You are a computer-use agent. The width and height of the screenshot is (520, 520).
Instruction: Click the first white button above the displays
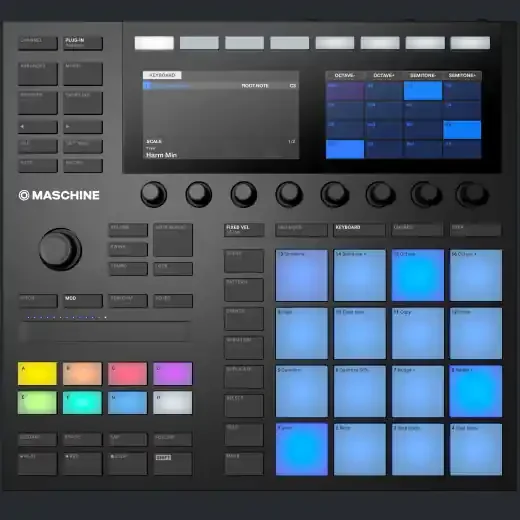(x=154, y=43)
